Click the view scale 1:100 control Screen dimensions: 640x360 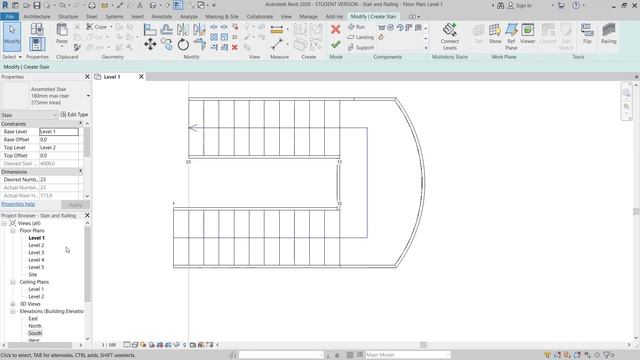[x=109, y=345]
